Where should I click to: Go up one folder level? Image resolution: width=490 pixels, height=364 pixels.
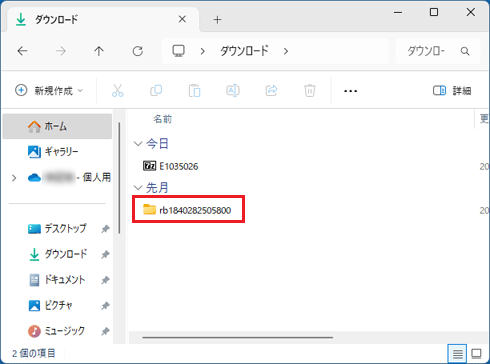(x=99, y=51)
